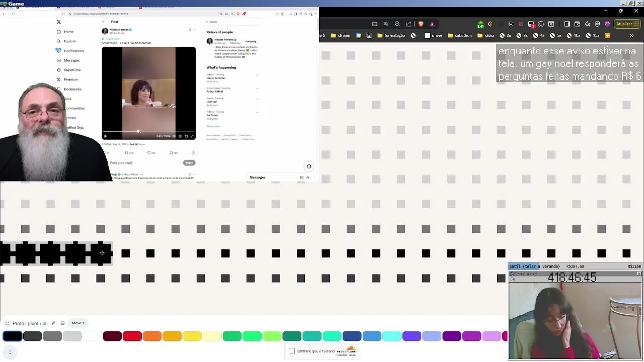
Task: Select the dark purple color swatch
Action: coord(452,336)
